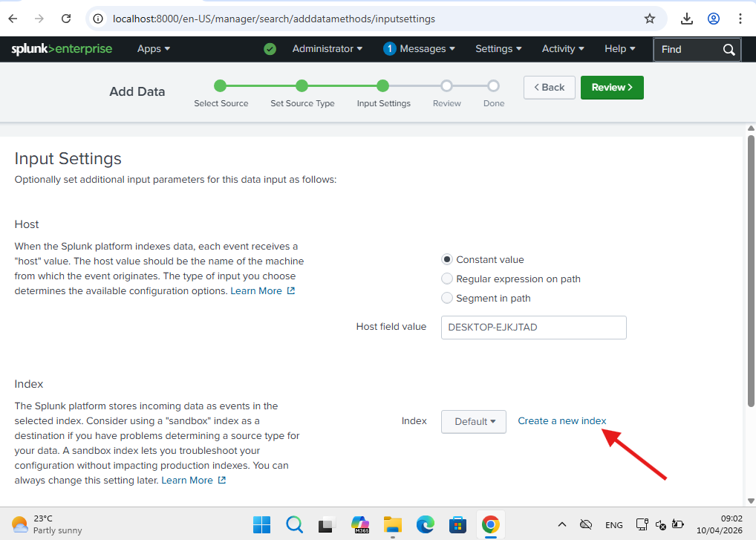Open Microsoft Edge from taskbar

(x=426, y=524)
